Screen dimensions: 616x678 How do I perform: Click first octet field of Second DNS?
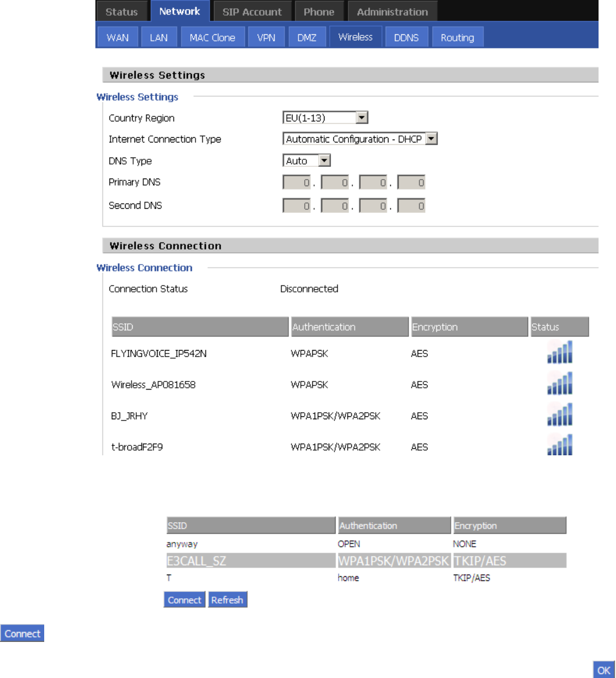pos(297,206)
